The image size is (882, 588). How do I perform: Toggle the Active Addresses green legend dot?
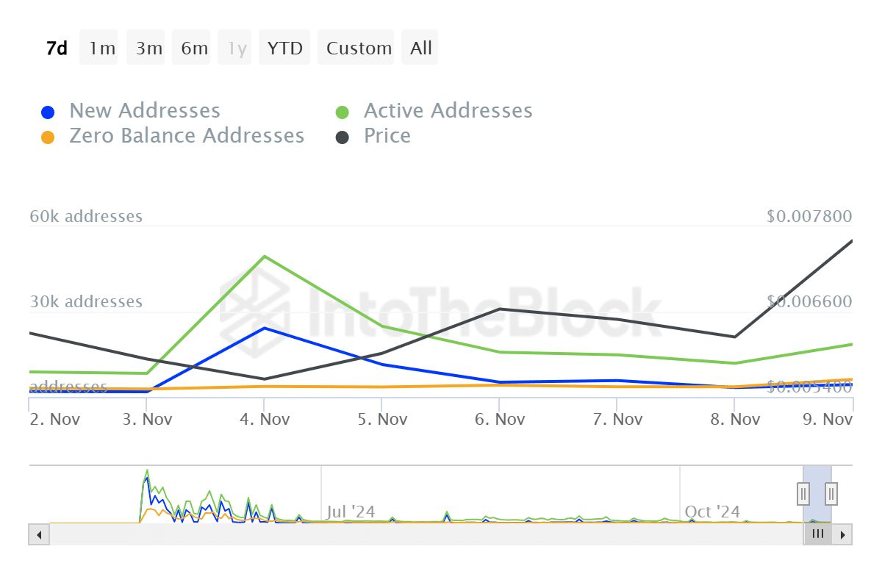[x=342, y=112]
